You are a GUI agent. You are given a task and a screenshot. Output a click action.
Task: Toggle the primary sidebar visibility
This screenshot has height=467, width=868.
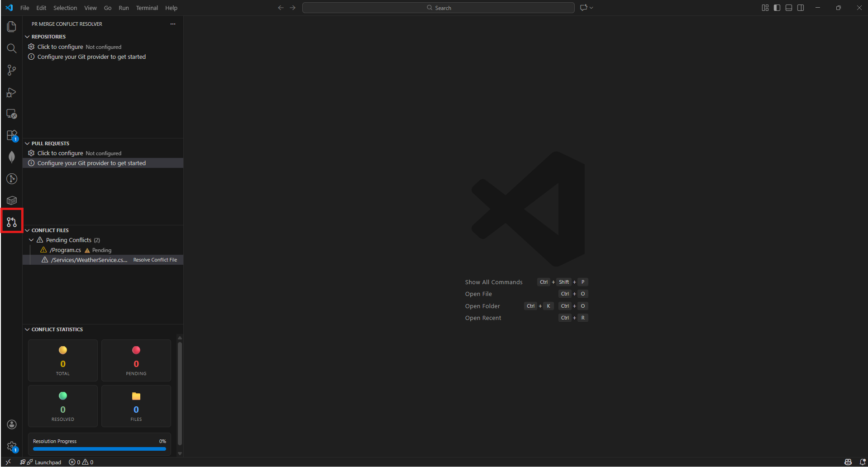777,8
